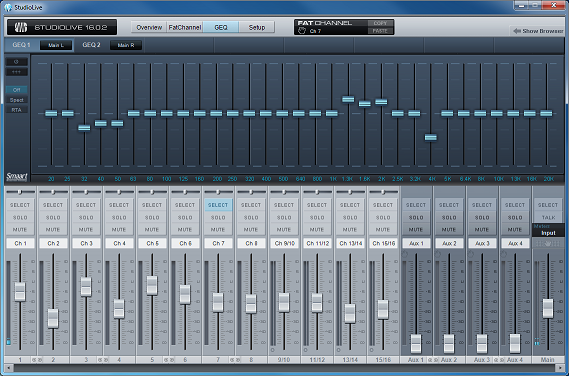This screenshot has height=376, width=569.
Task: Switch to the FatChannel tab
Action: point(185,27)
